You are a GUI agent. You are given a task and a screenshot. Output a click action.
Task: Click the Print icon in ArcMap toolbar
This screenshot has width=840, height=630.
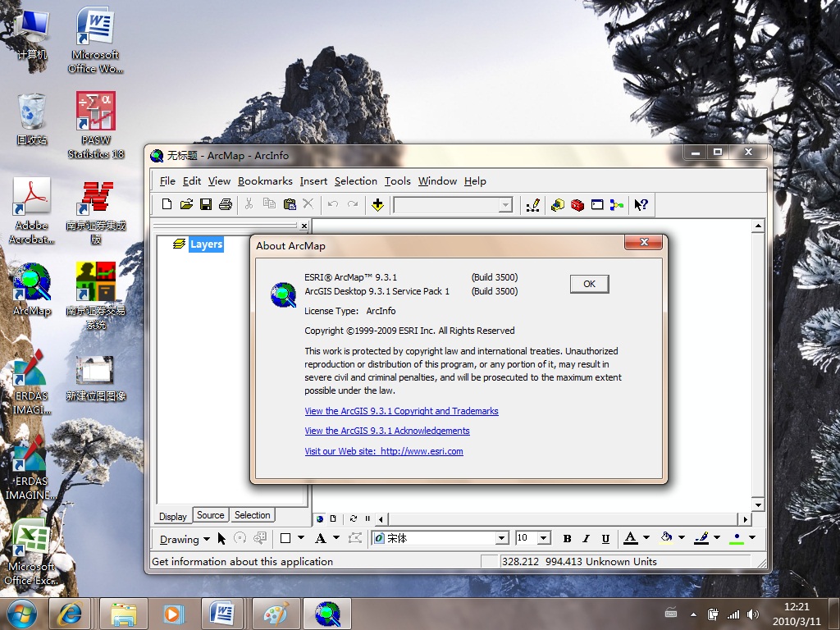pos(226,204)
